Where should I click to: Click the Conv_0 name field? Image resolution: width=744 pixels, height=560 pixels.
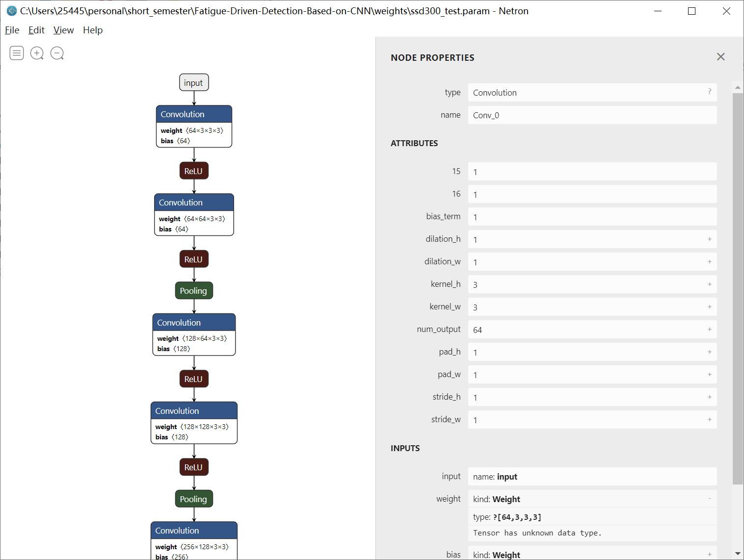(592, 115)
